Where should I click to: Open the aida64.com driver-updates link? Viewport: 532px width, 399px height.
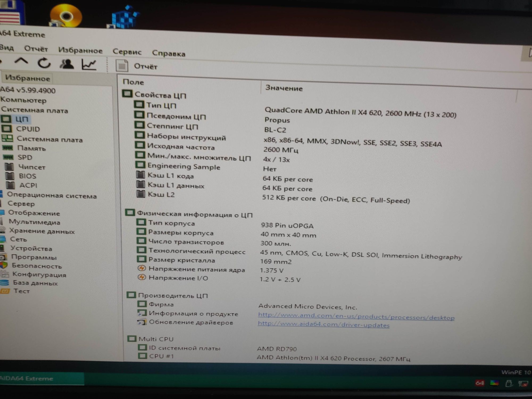coord(323,324)
